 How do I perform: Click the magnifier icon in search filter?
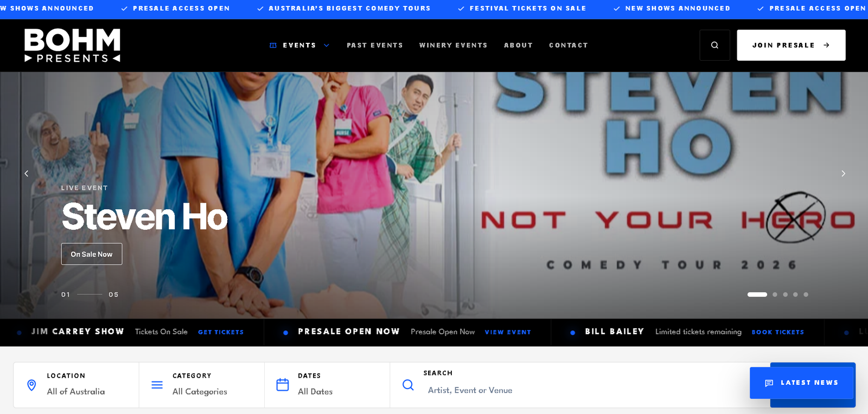pyautogui.click(x=408, y=385)
